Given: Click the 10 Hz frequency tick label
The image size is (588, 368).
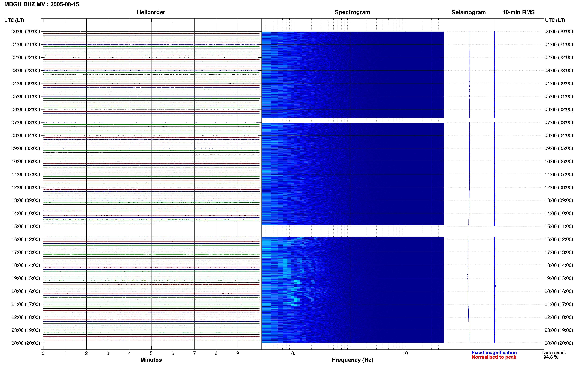Looking at the screenshot, I should [405, 353].
